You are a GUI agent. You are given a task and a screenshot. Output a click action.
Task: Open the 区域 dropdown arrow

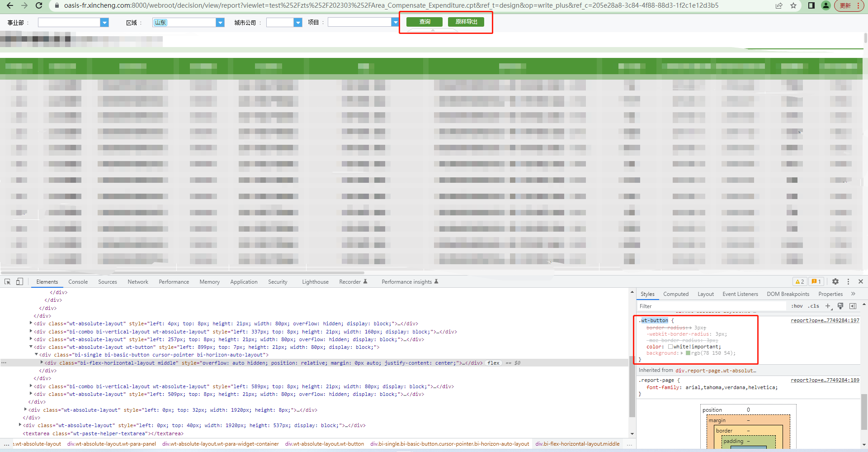220,23
